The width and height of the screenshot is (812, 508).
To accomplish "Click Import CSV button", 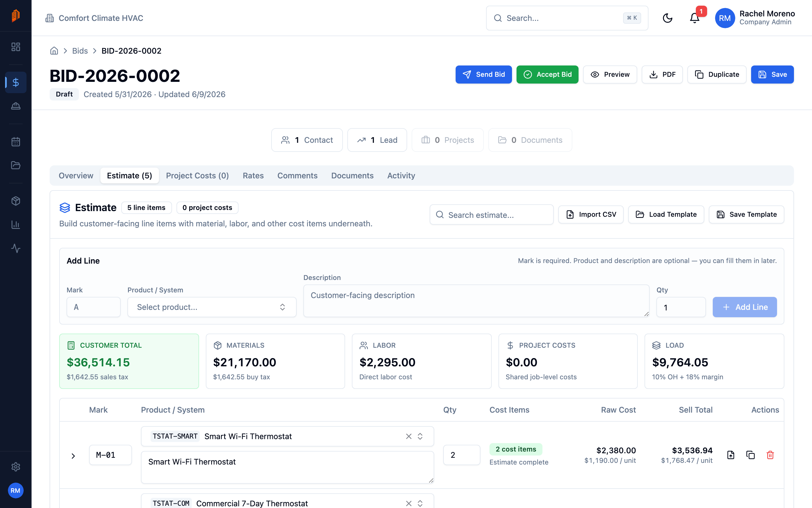I will 591,214.
